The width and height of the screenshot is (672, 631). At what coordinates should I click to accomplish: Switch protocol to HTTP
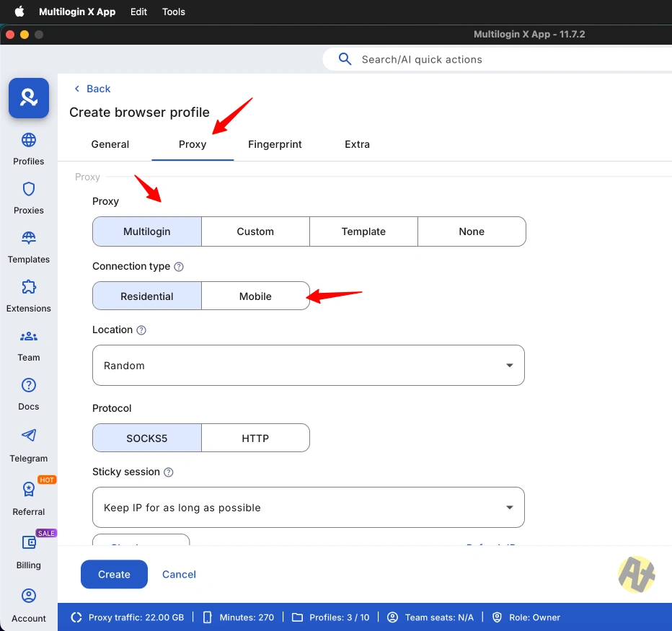point(255,438)
